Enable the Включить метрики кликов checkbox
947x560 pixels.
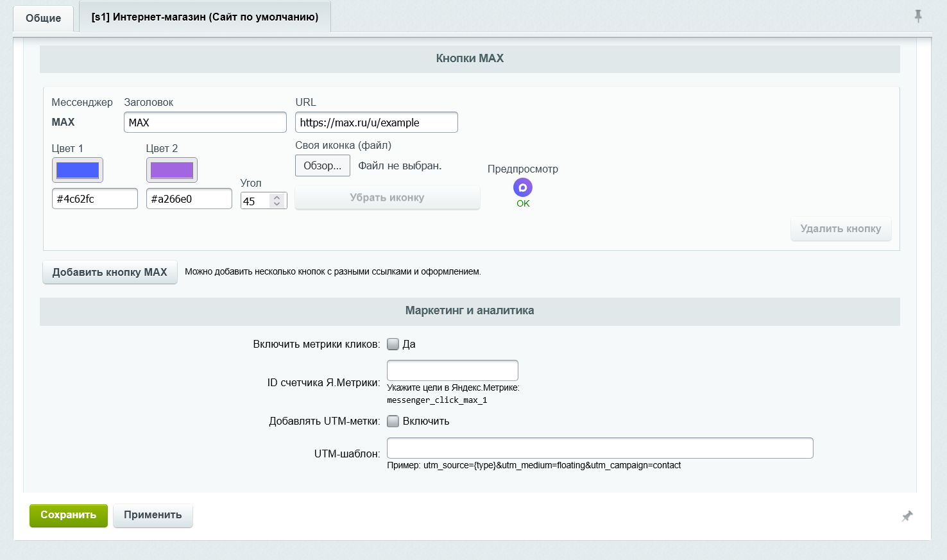(x=393, y=344)
